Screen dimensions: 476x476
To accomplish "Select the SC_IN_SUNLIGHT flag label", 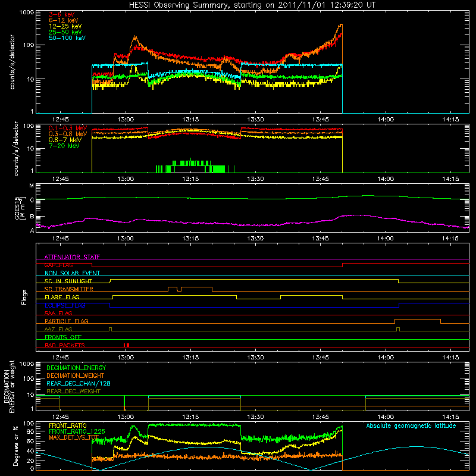I will click(68, 281).
